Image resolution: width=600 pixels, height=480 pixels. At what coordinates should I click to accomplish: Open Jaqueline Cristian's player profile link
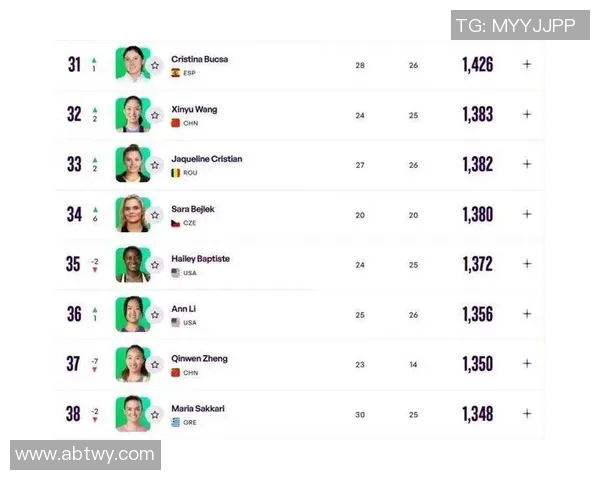(207, 159)
